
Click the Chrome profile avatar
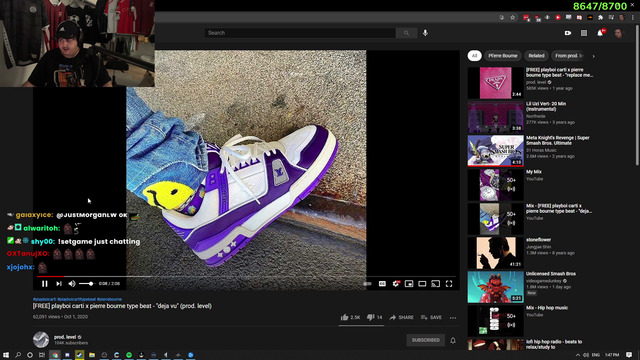click(x=622, y=18)
